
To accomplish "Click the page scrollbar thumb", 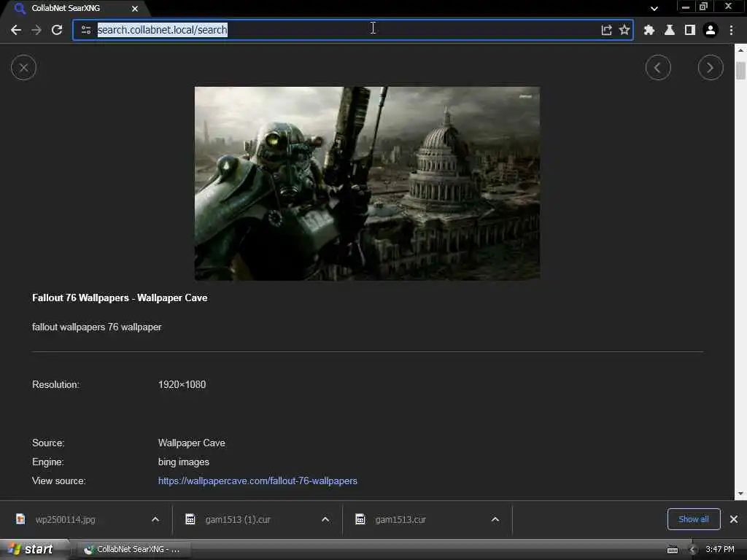I will (740, 71).
